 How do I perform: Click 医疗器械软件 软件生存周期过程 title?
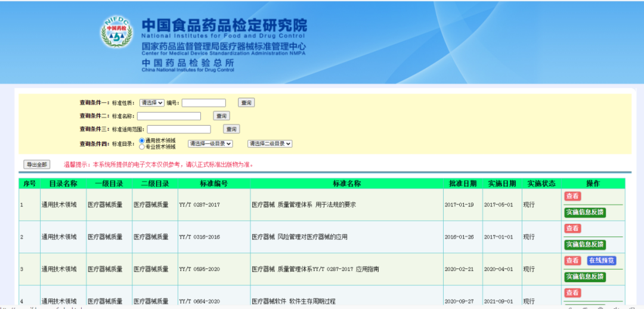[x=293, y=302]
